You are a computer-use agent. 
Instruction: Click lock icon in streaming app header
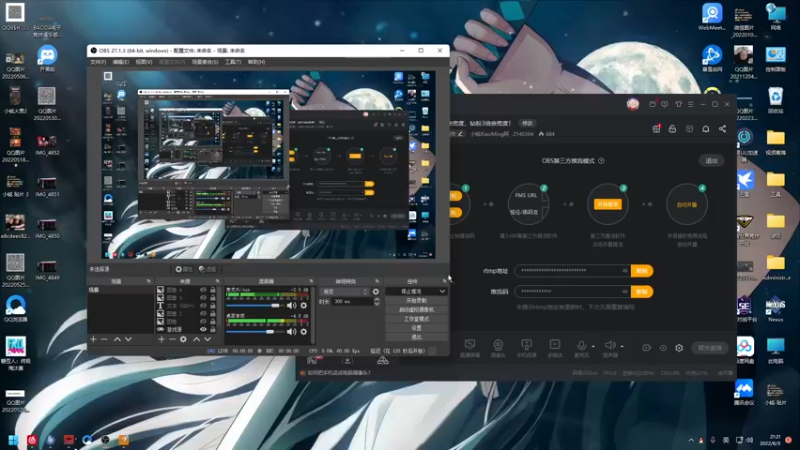coord(672,129)
